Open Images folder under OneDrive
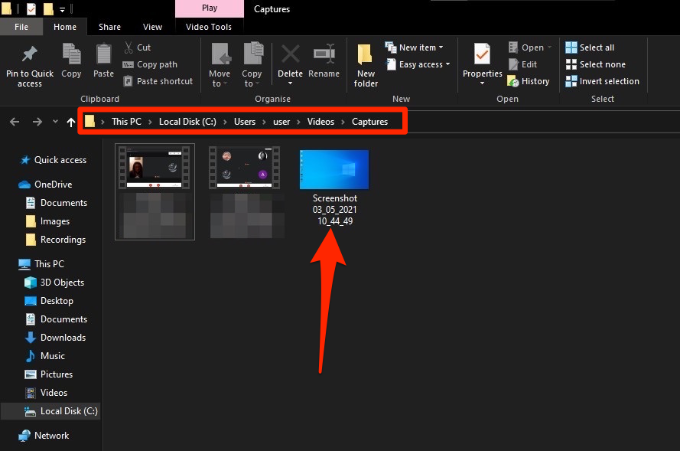This screenshot has height=451, width=680. 48,221
